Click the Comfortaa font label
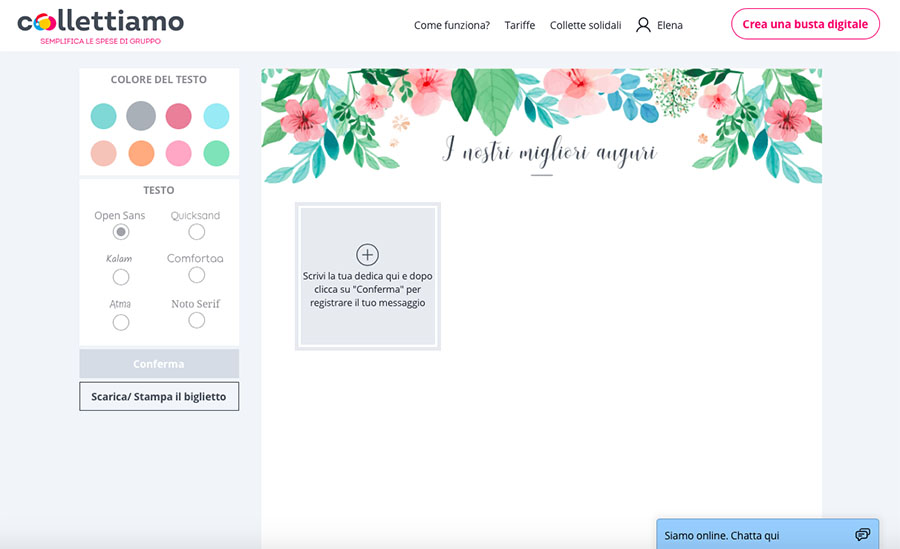 195,258
